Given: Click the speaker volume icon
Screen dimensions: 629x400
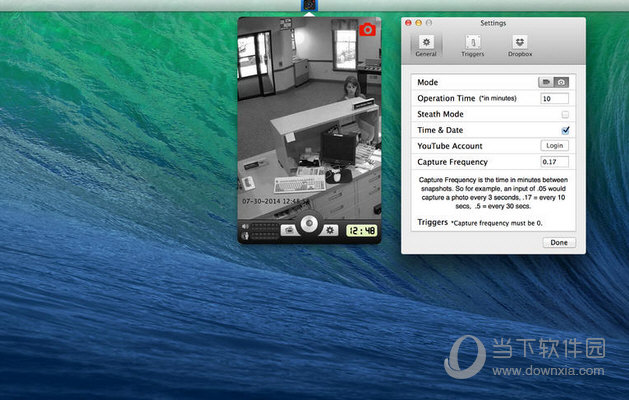Looking at the screenshot, I should (x=245, y=227).
